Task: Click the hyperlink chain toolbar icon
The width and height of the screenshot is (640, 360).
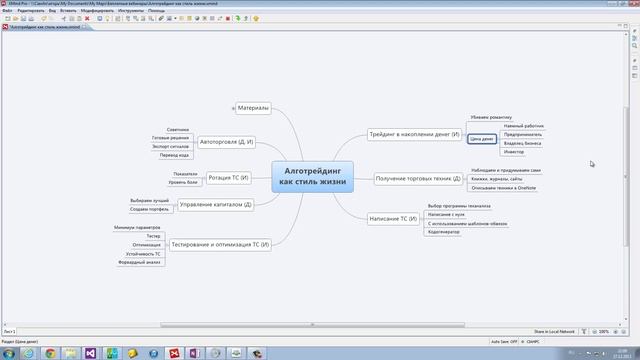Action: point(161,18)
